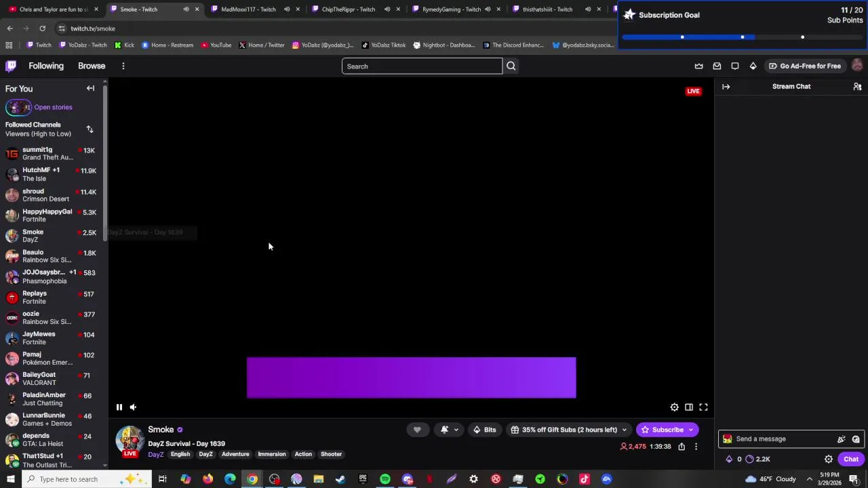Screen dimensions: 868x488
Task: Open Prime loot crown icon
Action: (699, 66)
